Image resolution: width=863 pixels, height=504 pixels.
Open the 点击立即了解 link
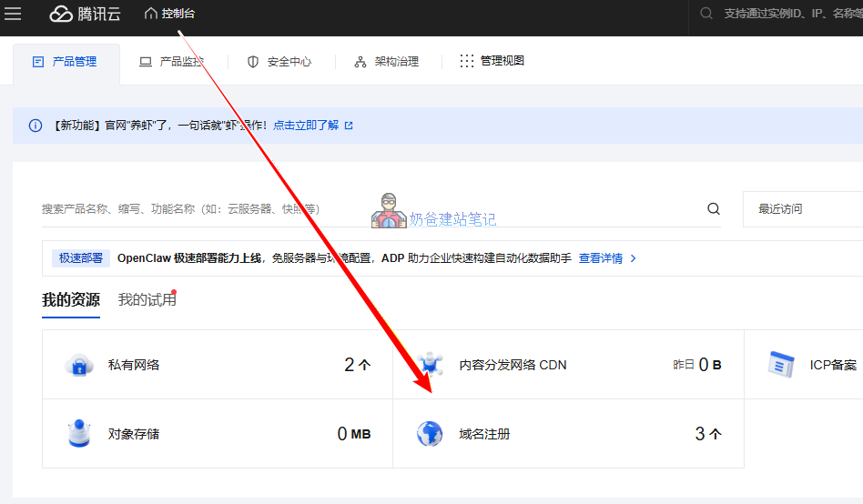(x=306, y=126)
